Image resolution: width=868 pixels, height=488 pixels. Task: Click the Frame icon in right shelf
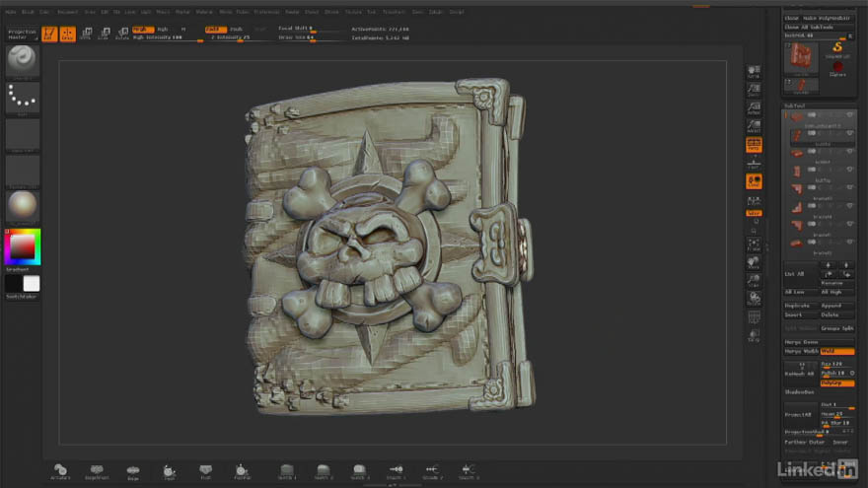[754, 244]
